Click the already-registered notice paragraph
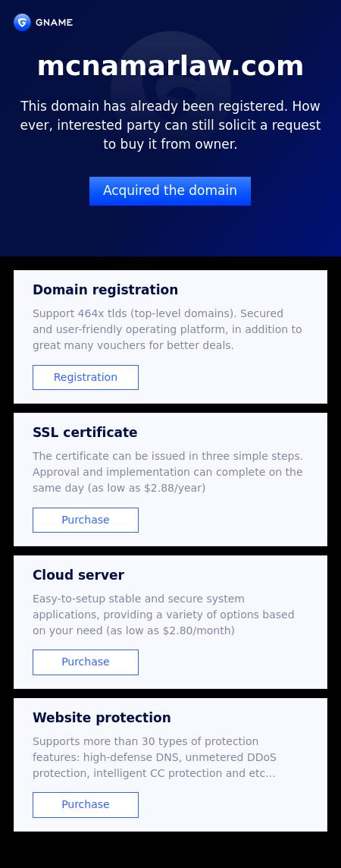 [170, 126]
